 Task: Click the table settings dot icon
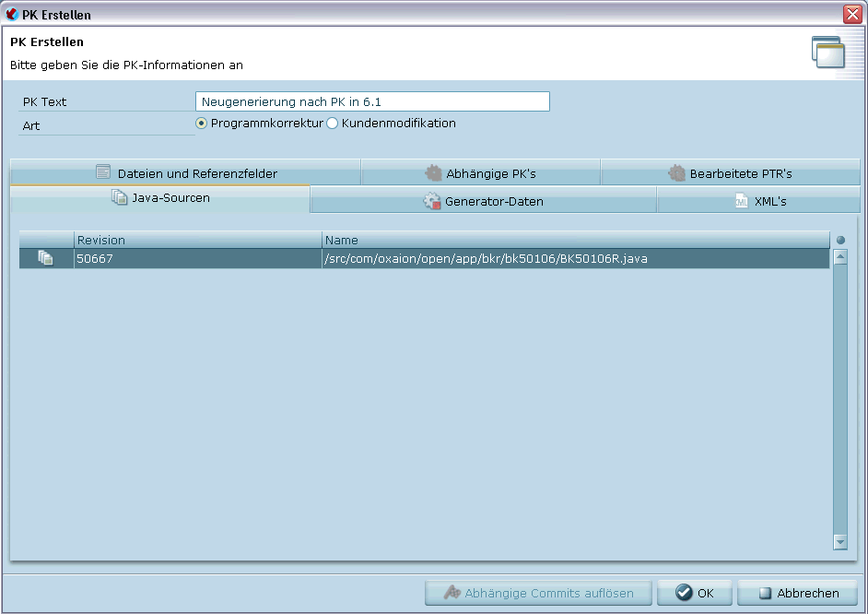click(x=840, y=240)
